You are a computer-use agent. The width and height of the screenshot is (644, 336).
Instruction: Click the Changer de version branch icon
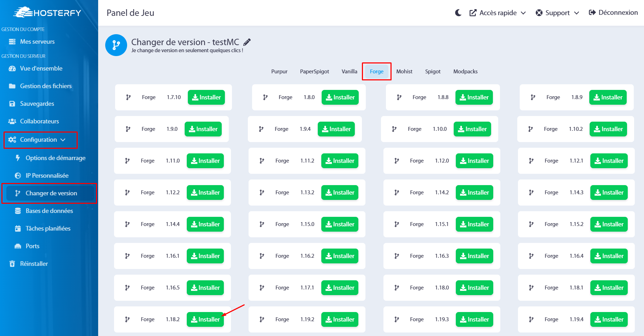[18, 193]
